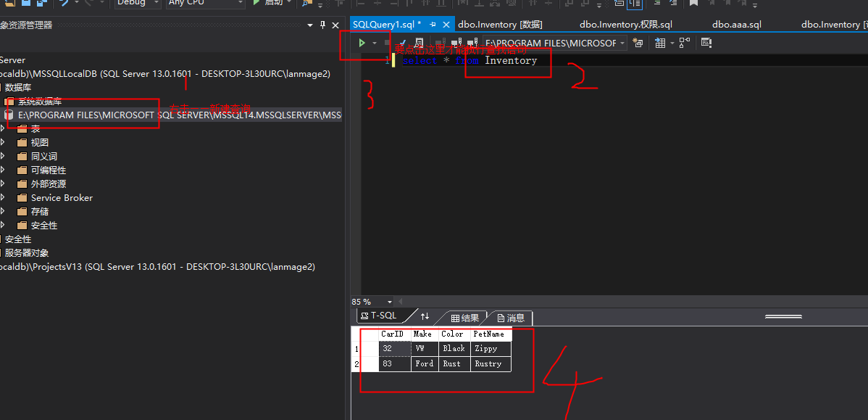
Task: Toggle the T-SQL pane tab
Action: coord(380,315)
